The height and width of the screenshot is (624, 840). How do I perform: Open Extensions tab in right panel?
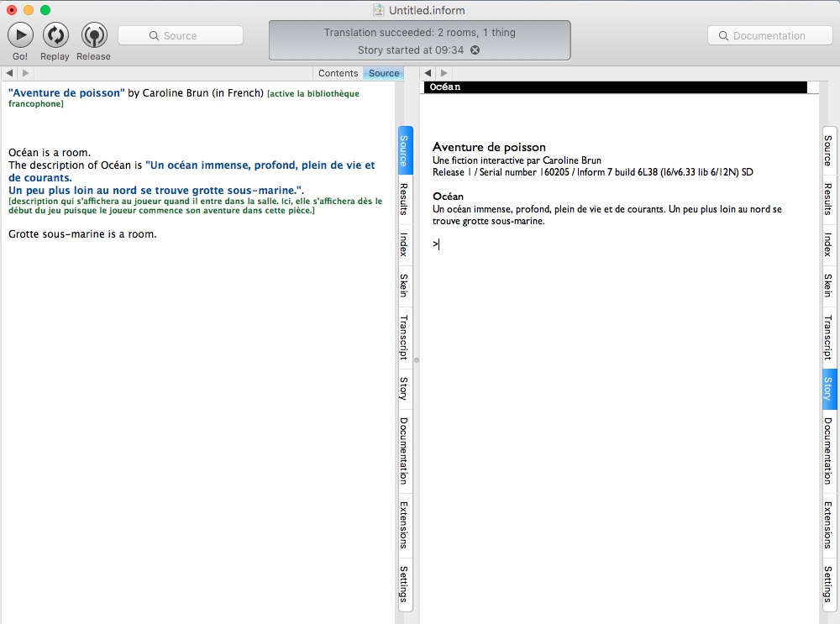pos(828,524)
